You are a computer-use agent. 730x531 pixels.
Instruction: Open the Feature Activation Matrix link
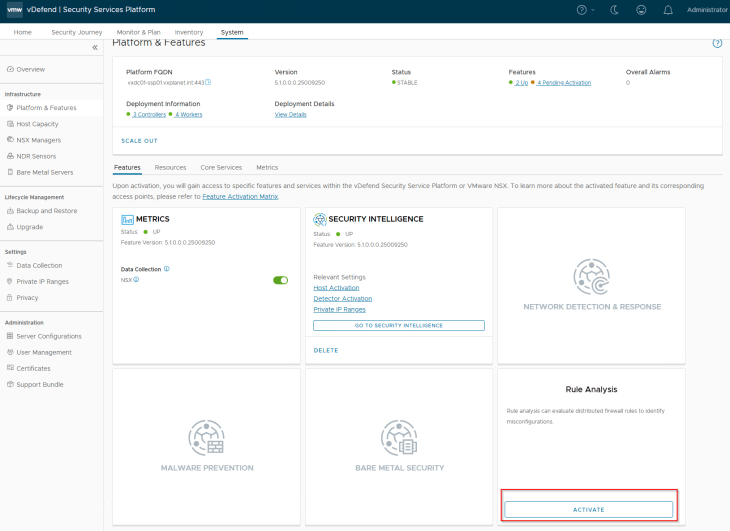[x=241, y=196]
